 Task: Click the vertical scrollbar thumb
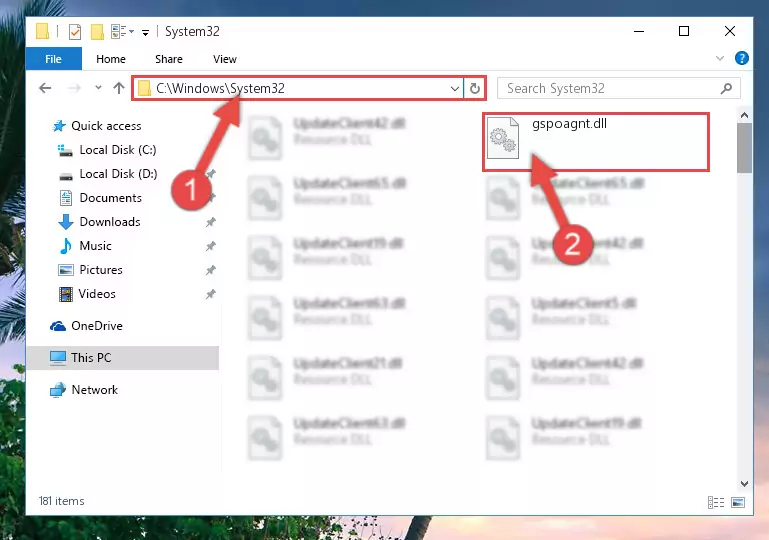coord(744,148)
